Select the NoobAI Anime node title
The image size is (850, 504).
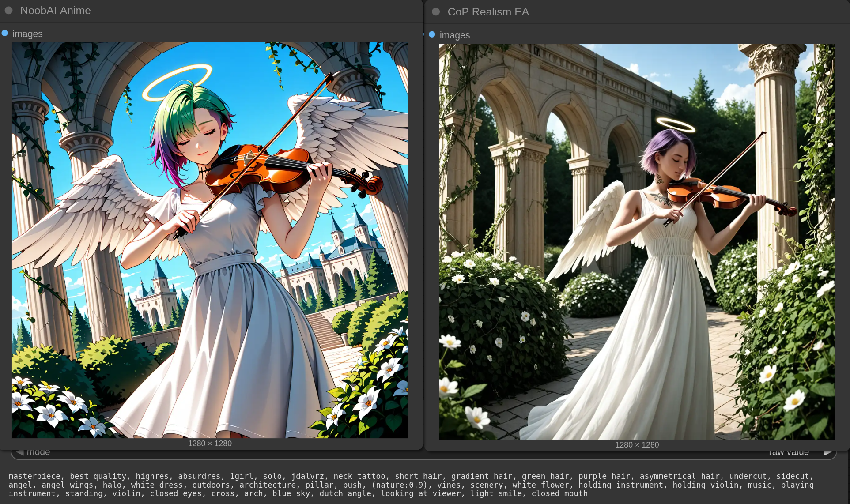55,11
